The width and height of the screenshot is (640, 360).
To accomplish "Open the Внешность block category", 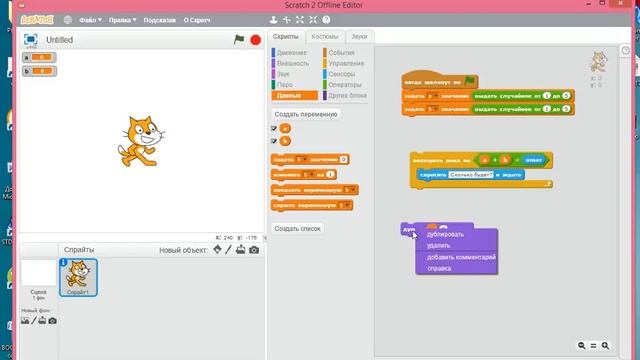I will pyautogui.click(x=293, y=63).
